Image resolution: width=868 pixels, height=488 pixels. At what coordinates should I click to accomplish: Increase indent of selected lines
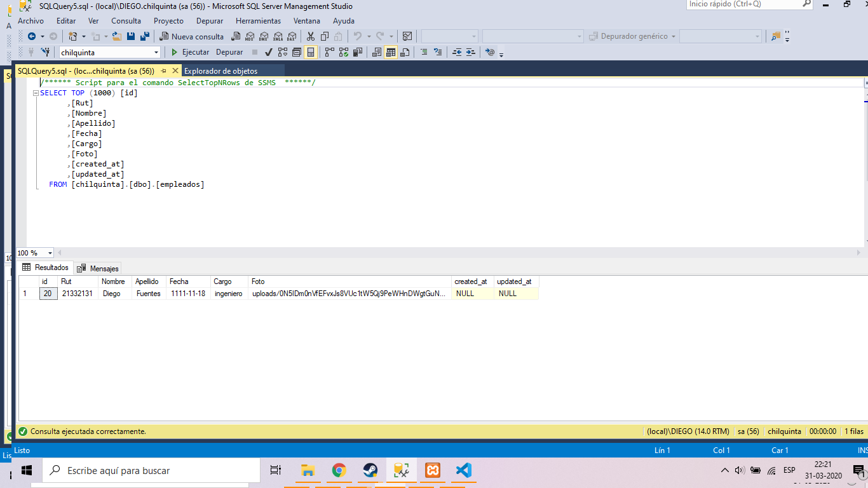coord(470,52)
